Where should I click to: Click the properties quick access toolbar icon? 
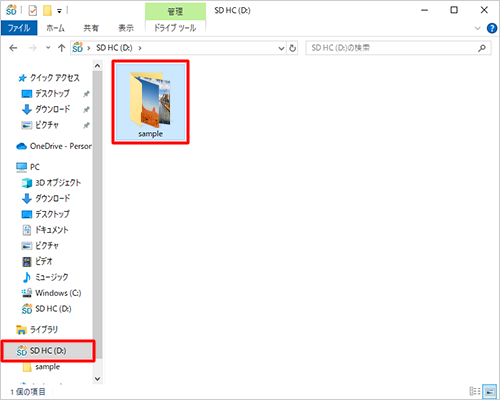(x=33, y=11)
